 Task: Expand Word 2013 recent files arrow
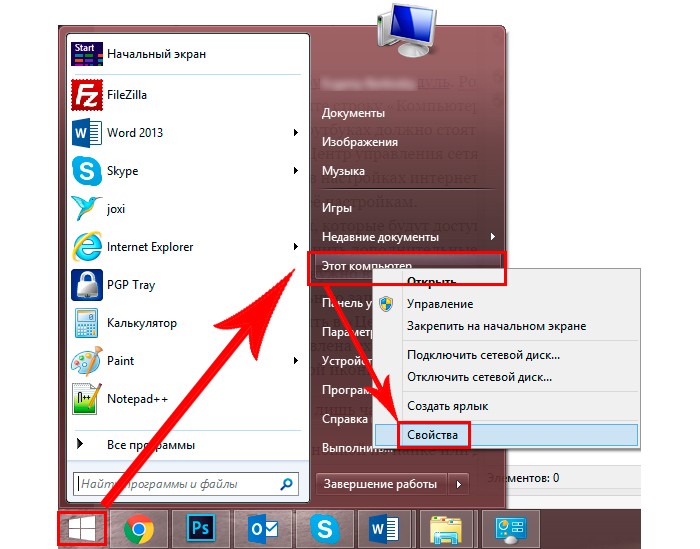(296, 133)
